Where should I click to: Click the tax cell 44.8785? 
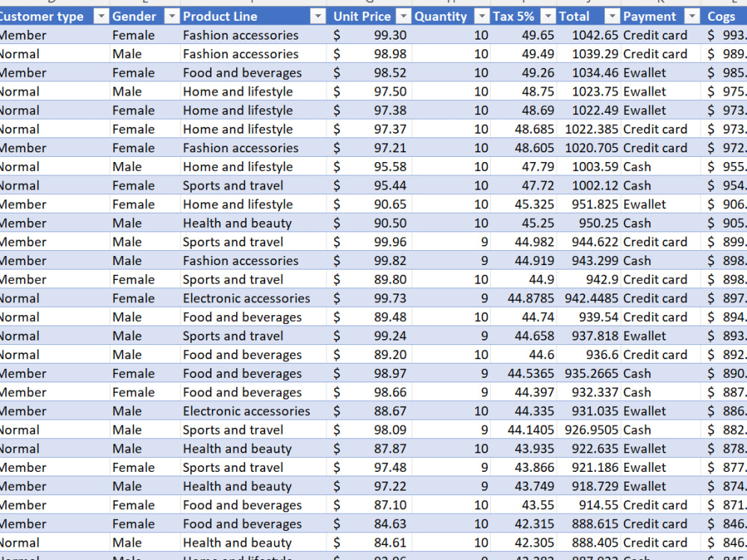pyautogui.click(x=523, y=299)
